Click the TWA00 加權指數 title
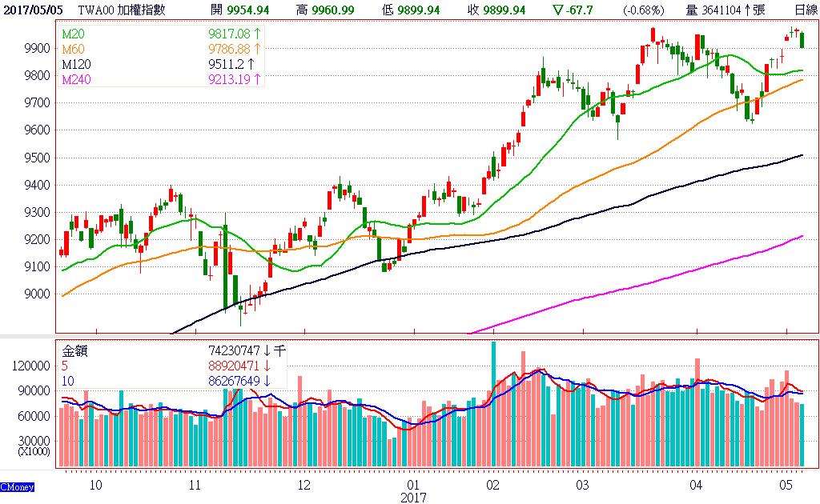 click(122, 10)
